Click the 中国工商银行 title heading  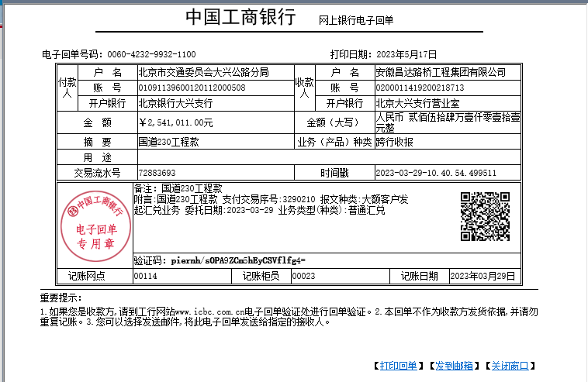pyautogui.click(x=240, y=19)
